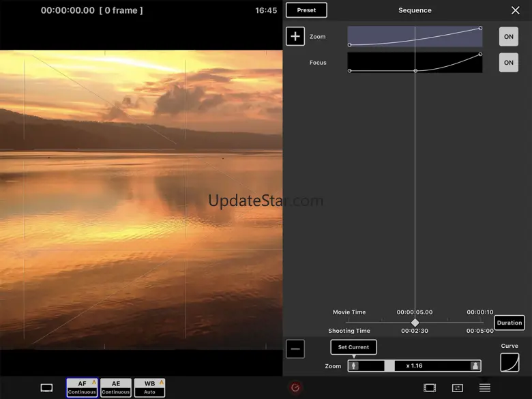Click the Focus curve end keyframe point

480,54
